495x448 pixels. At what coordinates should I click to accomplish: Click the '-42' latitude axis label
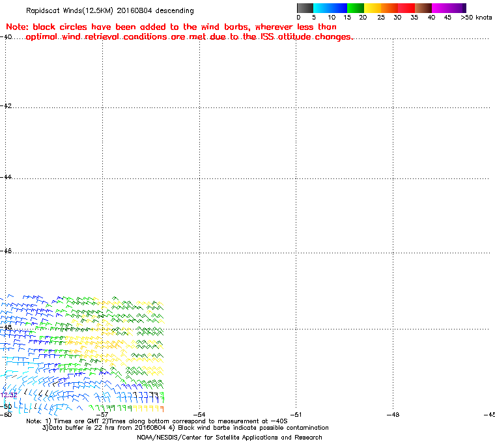pyautogui.click(x=6, y=105)
